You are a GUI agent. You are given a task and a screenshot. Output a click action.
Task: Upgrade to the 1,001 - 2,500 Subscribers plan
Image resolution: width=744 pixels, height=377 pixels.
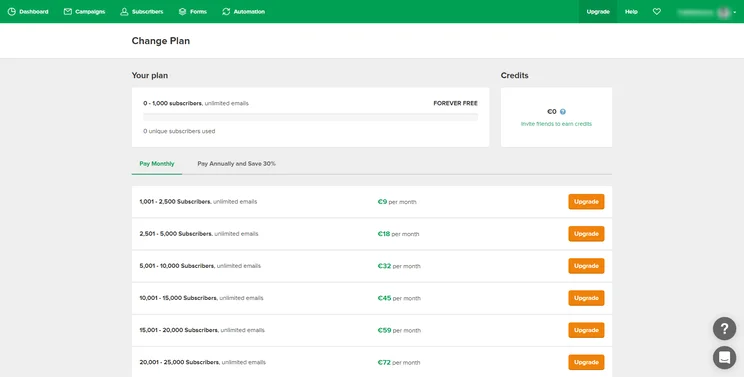586,202
